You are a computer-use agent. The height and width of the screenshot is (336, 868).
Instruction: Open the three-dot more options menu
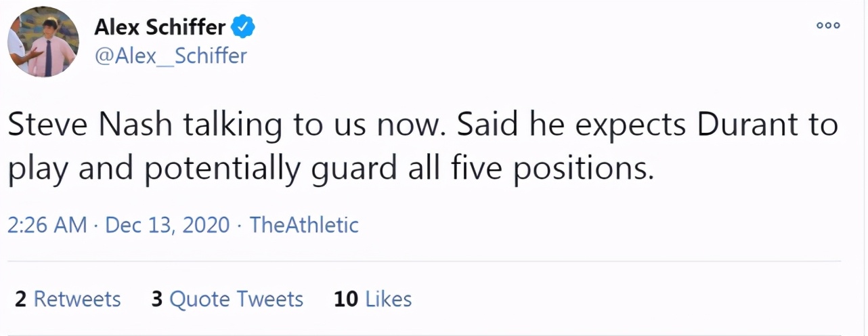(x=827, y=25)
